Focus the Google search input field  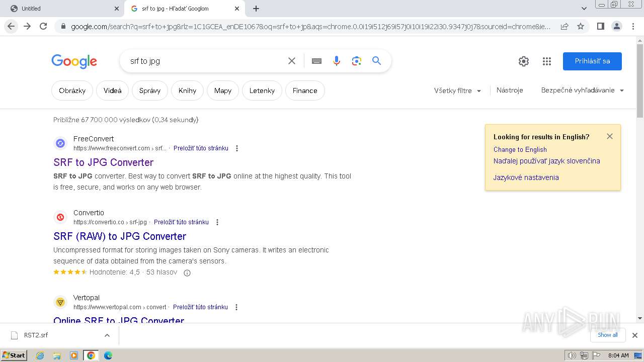click(206, 61)
